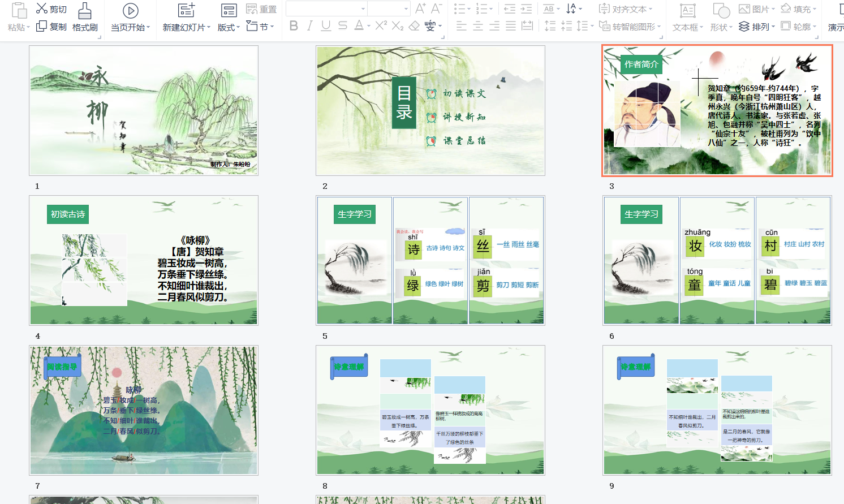The image size is (844, 504).
Task: Click the New Slide (新建幻灯片) icon
Action: pos(186,10)
